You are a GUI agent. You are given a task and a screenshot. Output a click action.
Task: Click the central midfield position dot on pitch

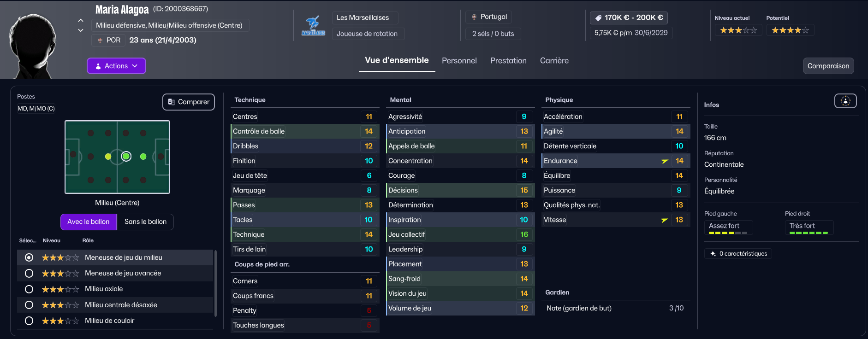point(126,157)
